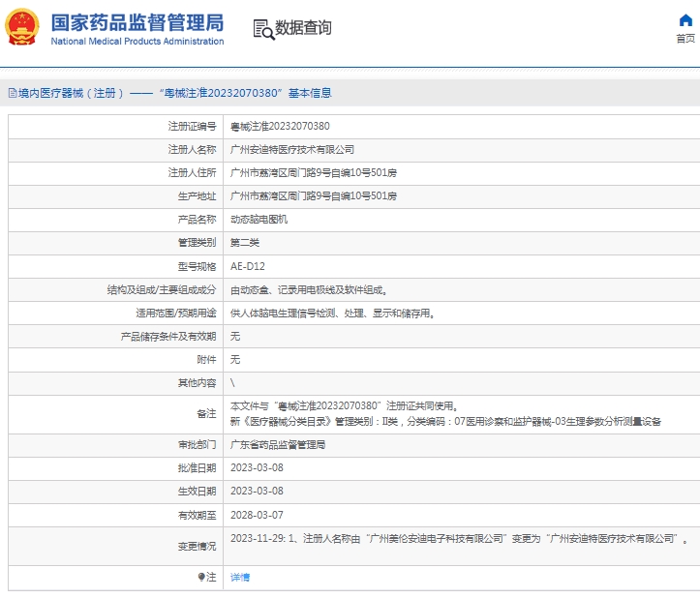Viewport: 700px width, 598px height.
Task: Click the 备注 row label
Action: click(x=206, y=414)
